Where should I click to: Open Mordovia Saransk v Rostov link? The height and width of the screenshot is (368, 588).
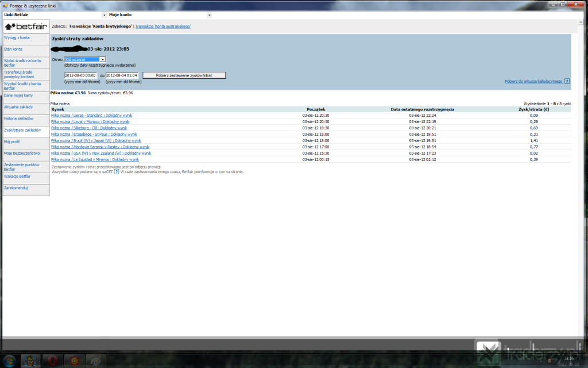100,147
